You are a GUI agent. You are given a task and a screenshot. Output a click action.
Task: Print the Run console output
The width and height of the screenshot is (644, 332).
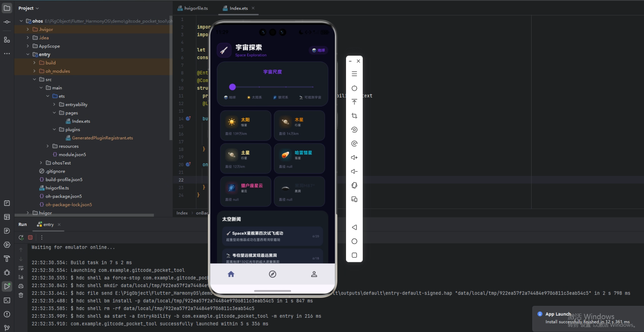click(21, 286)
